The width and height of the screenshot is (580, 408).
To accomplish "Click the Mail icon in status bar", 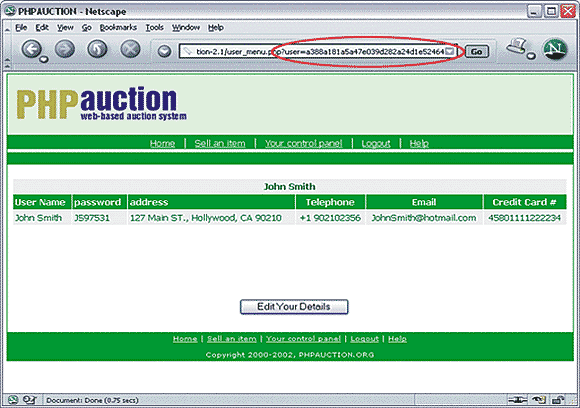I will click(x=29, y=399).
